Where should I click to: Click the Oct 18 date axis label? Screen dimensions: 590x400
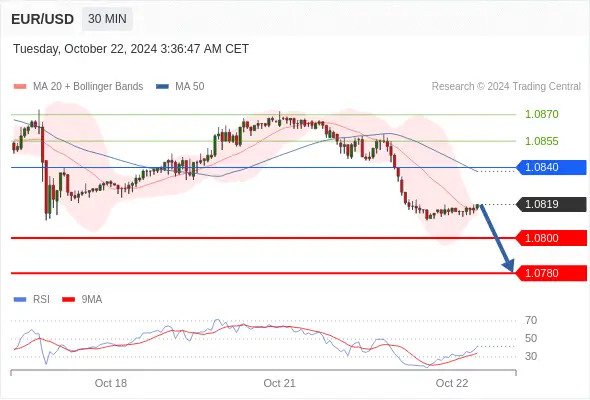pyautogui.click(x=111, y=383)
